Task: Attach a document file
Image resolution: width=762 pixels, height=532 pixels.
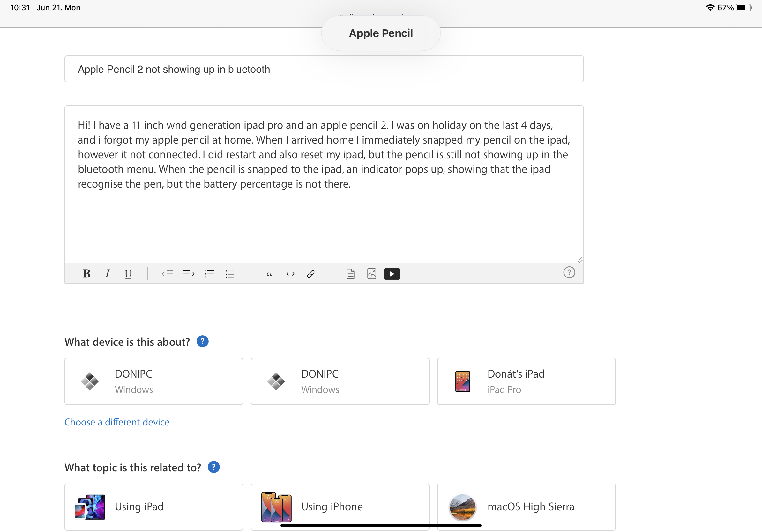Action: 350,274
